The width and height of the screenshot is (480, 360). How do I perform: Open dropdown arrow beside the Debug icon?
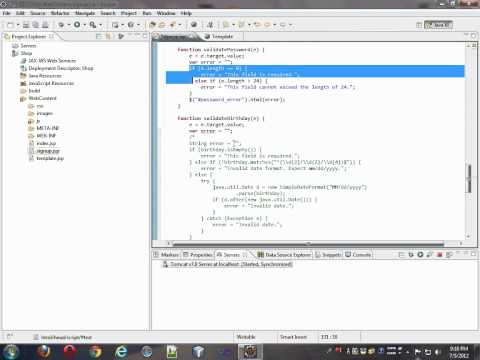[x=69, y=25]
